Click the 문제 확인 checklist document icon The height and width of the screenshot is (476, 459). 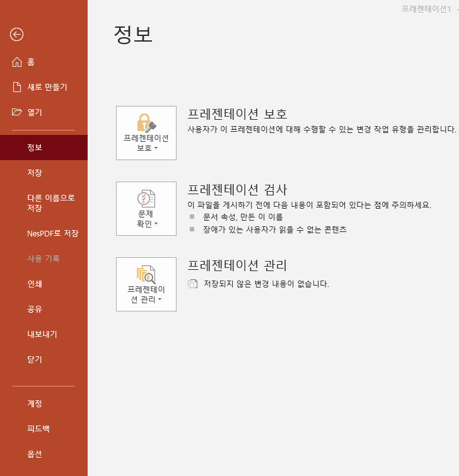click(x=146, y=199)
